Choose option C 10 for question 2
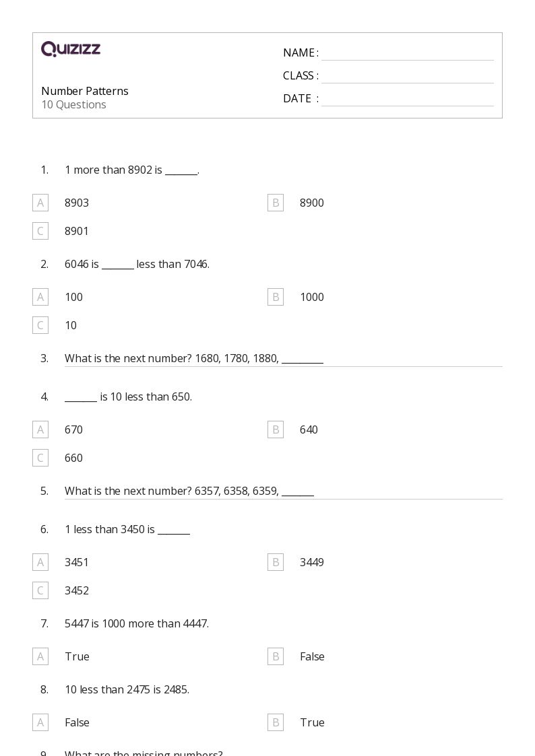The width and height of the screenshot is (535, 756). coord(40,325)
